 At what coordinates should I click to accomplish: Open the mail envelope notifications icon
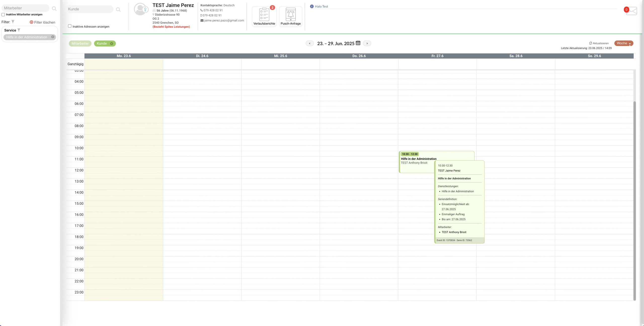click(x=631, y=11)
